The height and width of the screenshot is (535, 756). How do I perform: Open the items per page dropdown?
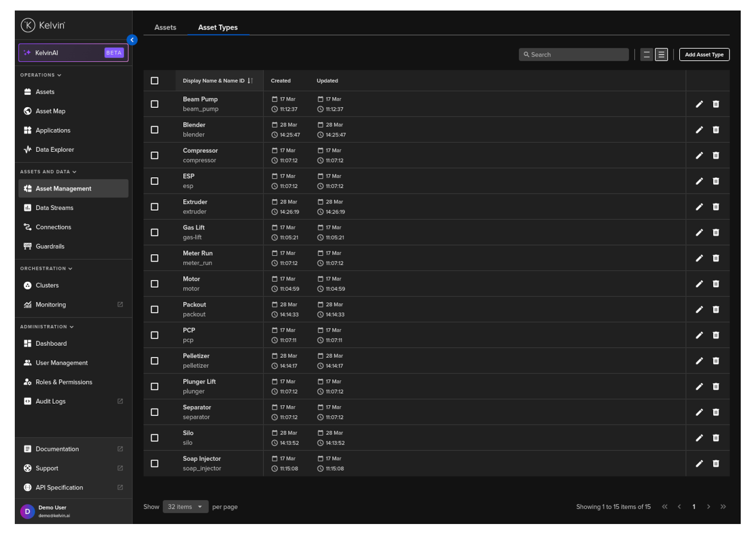tap(185, 507)
